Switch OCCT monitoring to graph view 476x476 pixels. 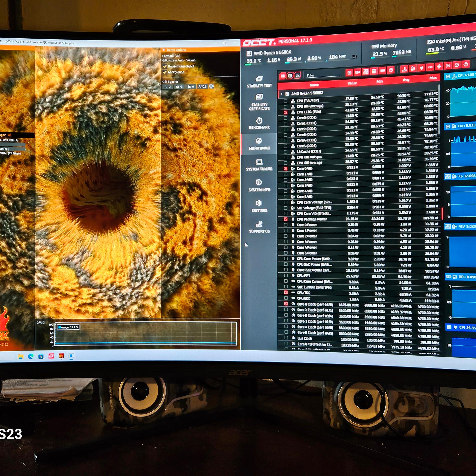pyautogui.click(x=298, y=75)
